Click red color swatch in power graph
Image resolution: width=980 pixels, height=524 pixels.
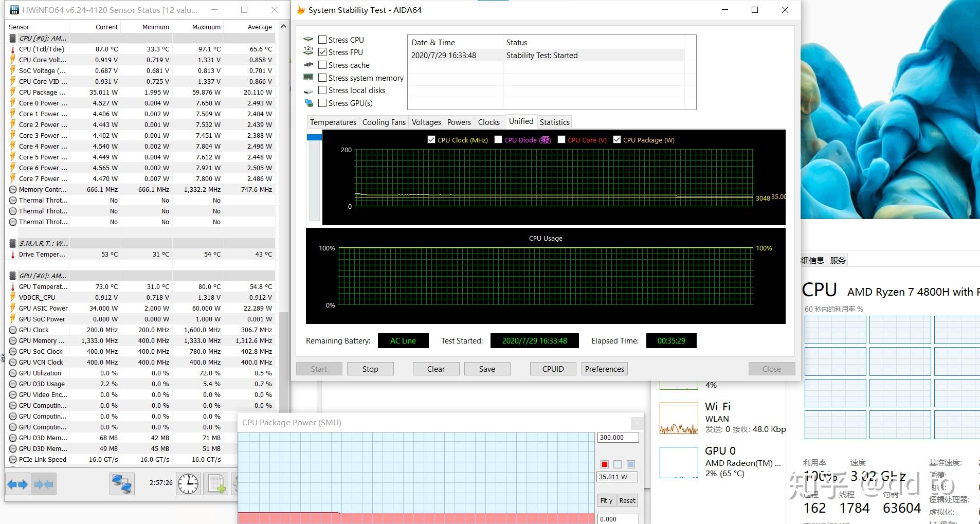click(605, 464)
